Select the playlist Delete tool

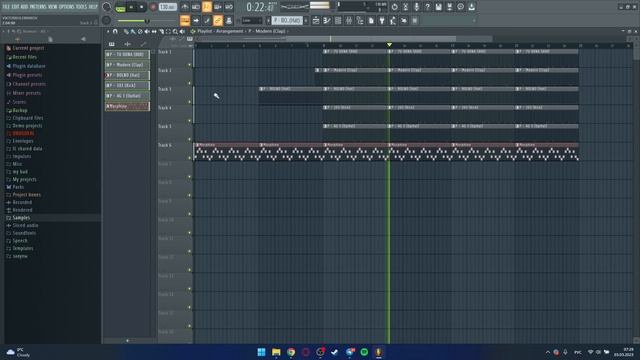pyautogui.click(x=140, y=31)
